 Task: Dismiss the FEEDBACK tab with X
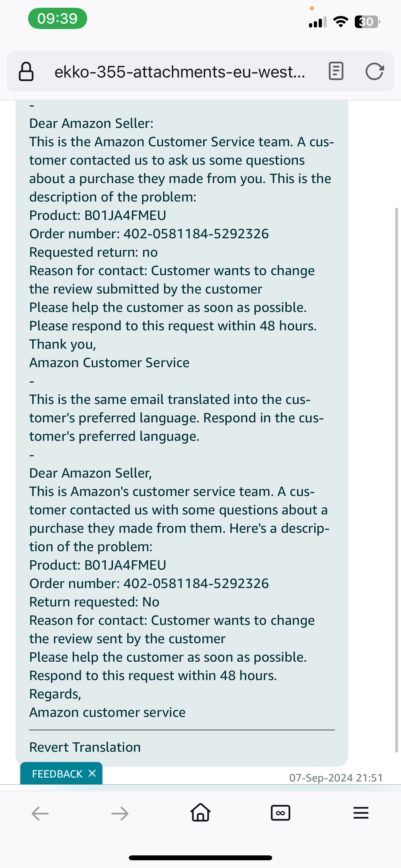point(92,773)
